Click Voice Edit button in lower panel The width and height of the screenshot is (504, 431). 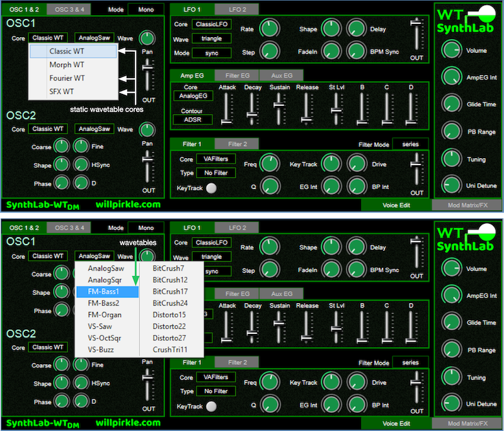[x=396, y=423]
